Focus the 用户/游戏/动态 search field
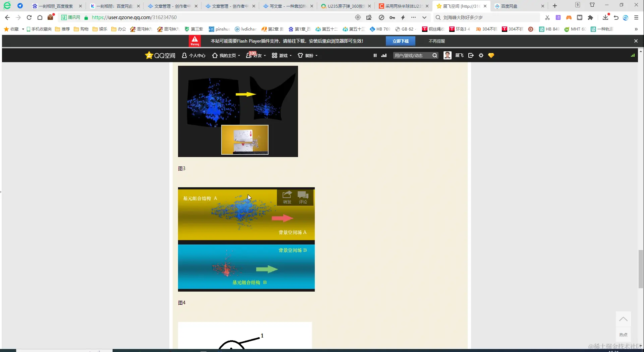The height and width of the screenshot is (352, 644). (412, 55)
